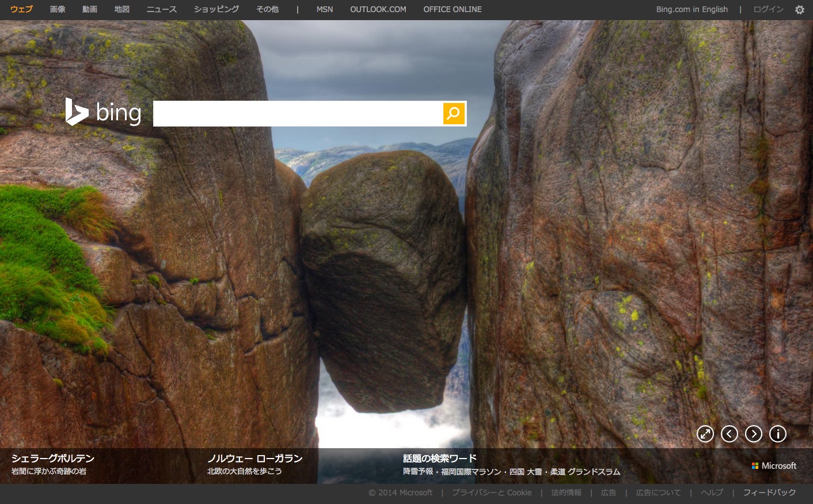Select ニュース in the top navigation

coord(162,9)
